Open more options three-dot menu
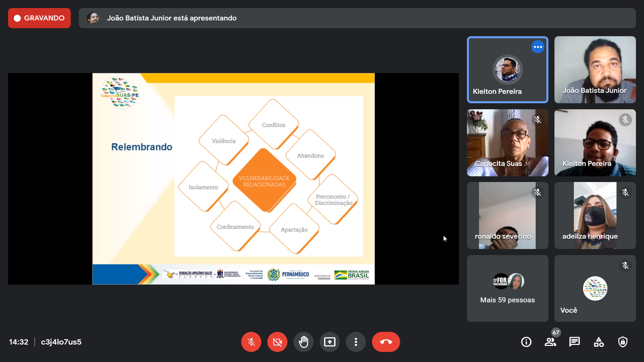 pyautogui.click(x=356, y=342)
